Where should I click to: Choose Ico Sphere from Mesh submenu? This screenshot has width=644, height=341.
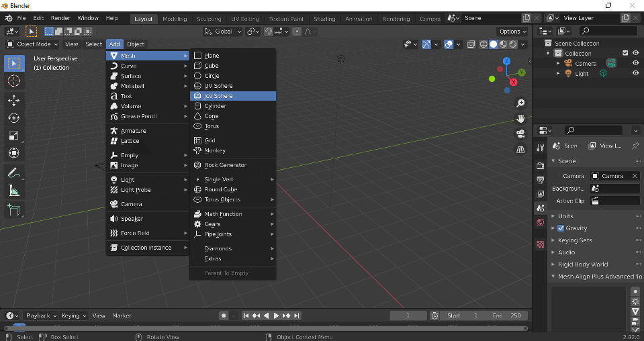coord(233,96)
